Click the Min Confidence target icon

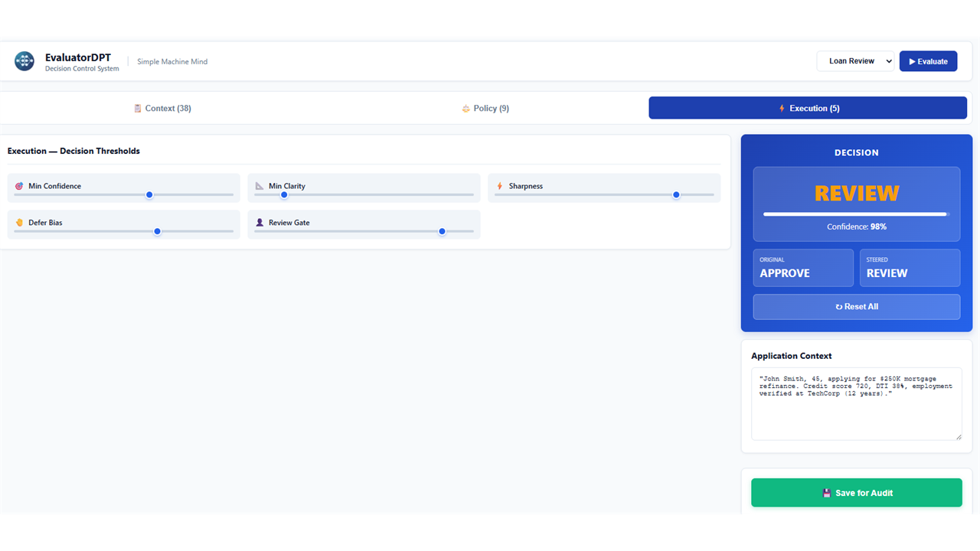point(19,186)
